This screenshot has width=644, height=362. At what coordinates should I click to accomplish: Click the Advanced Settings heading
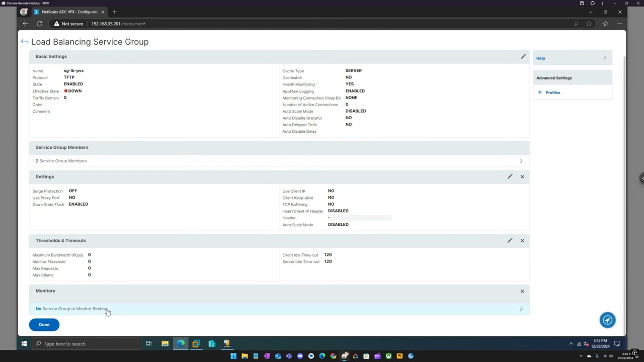[554, 78]
